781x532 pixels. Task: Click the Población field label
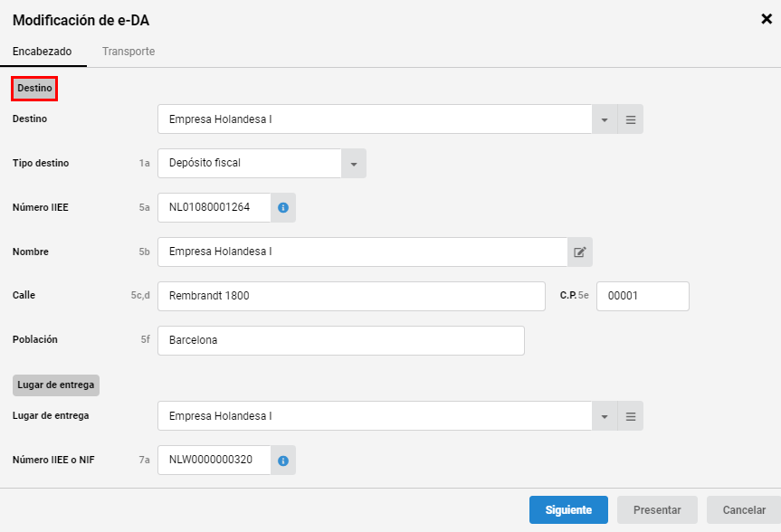point(35,339)
